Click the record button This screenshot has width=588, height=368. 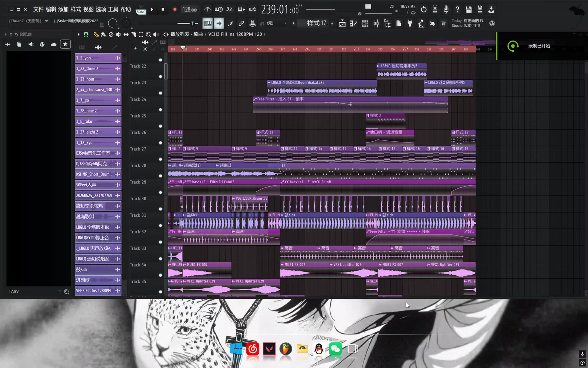(175, 10)
